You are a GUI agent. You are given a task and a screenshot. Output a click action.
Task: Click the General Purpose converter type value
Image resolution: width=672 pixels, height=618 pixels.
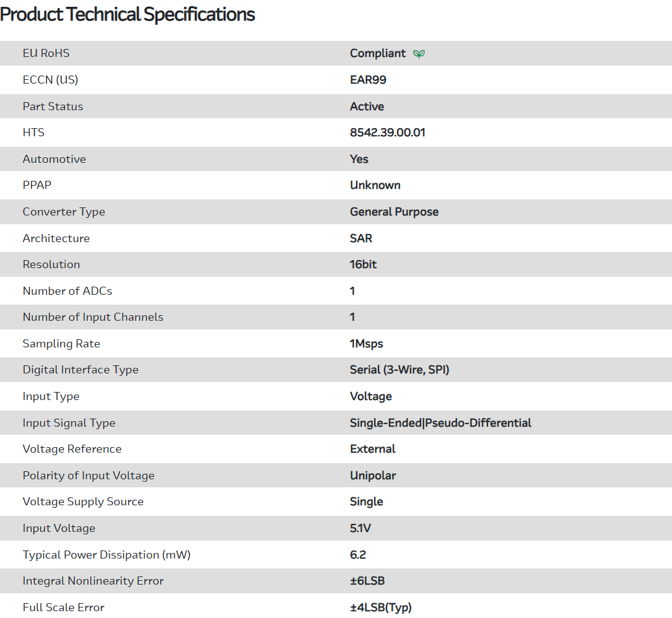(x=394, y=212)
